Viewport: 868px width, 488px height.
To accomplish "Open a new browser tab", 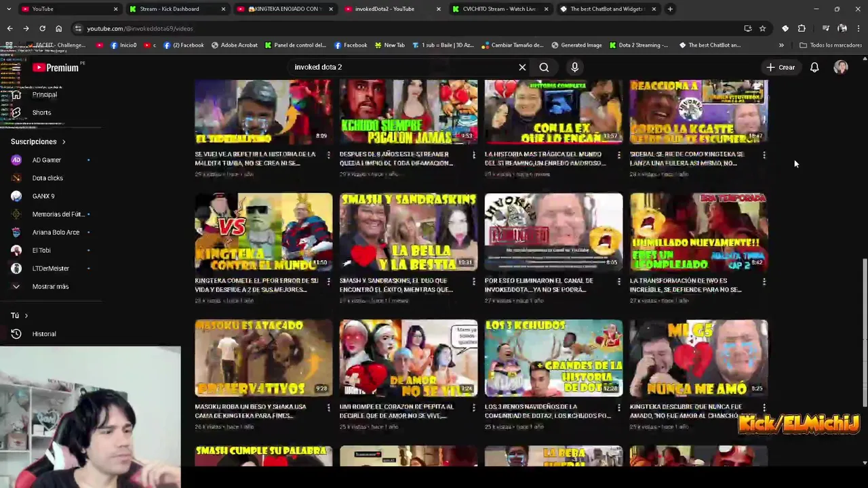I will click(x=670, y=9).
